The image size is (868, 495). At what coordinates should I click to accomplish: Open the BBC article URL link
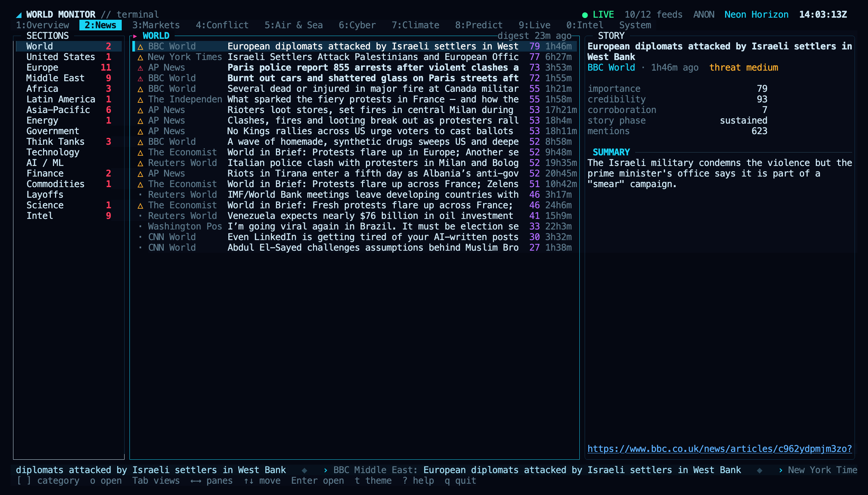(x=720, y=449)
